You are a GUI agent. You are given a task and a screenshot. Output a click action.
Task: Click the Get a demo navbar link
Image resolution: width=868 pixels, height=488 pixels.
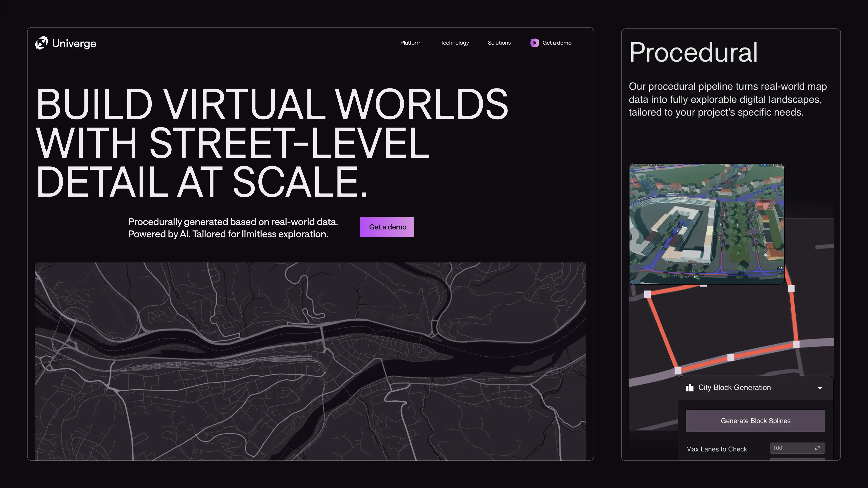[x=557, y=43]
